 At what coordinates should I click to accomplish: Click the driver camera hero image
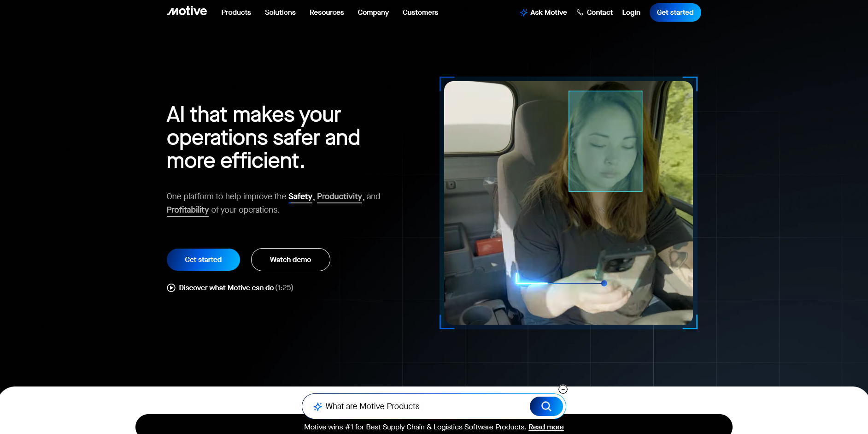click(569, 203)
